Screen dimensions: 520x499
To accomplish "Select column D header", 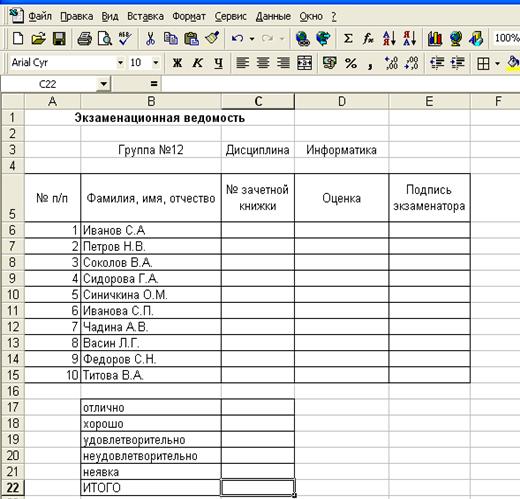I will 342,101.
